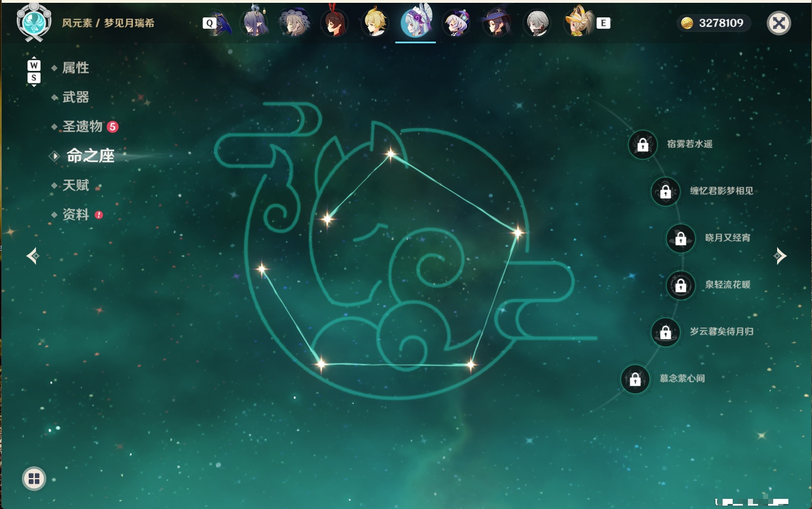Screen dimensions: 812x509
Task: View constellation name 慕念萦心间
Action: pos(682,379)
